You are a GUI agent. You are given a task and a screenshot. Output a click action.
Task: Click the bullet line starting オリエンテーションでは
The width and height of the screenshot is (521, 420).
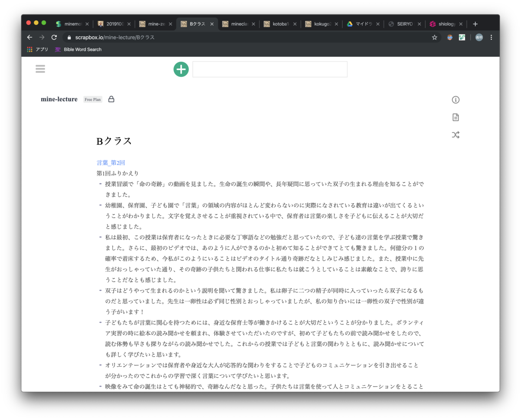coord(262,370)
